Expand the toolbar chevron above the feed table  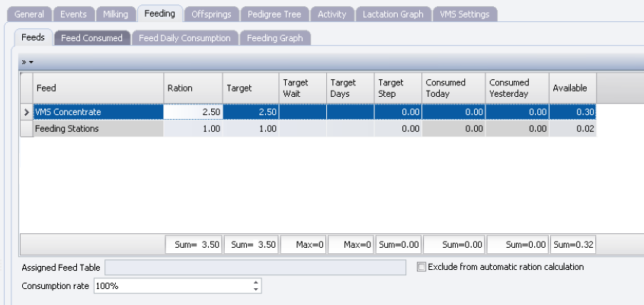click(x=27, y=61)
